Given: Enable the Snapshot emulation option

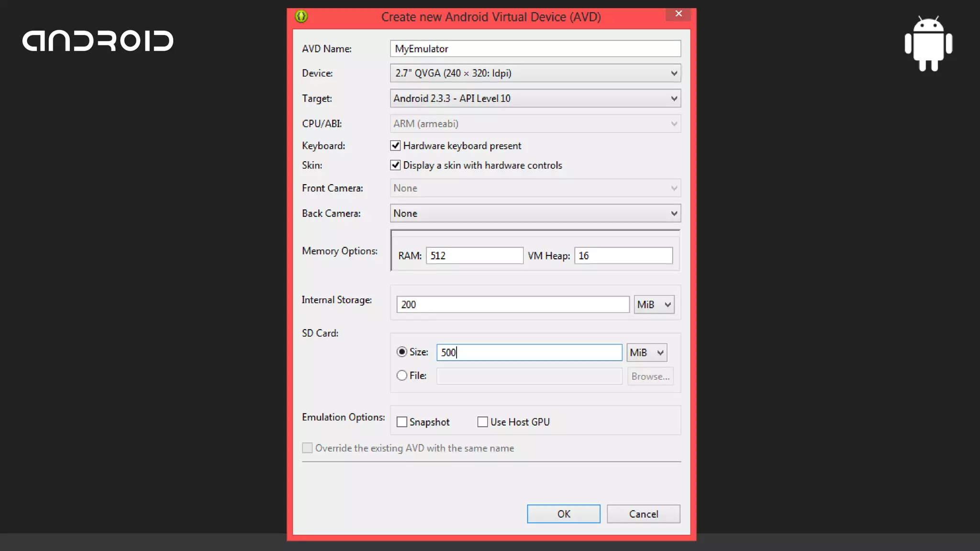Looking at the screenshot, I should [x=402, y=422].
